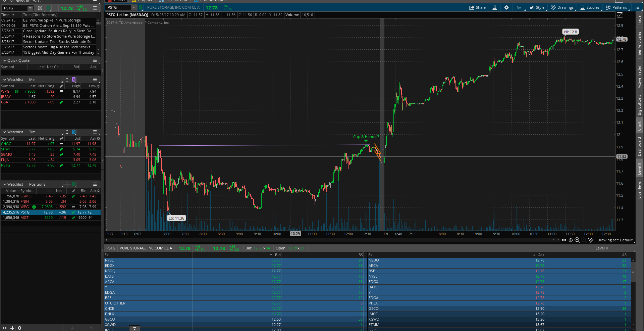Open the Trade sidebar tab
644x331 pixels.
pyautogui.click(x=639, y=20)
